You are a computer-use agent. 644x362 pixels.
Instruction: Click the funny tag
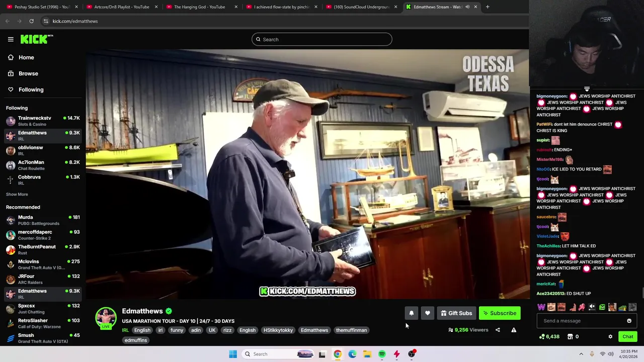pyautogui.click(x=177, y=330)
